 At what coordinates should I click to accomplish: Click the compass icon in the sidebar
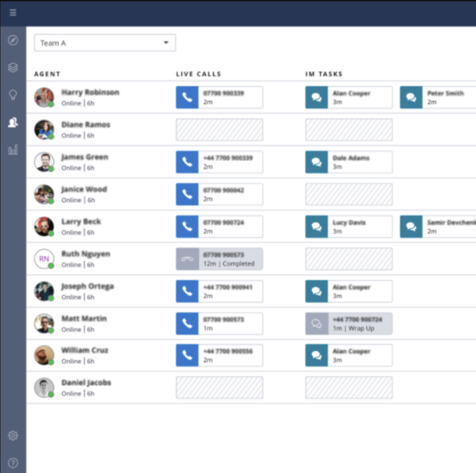(13, 40)
